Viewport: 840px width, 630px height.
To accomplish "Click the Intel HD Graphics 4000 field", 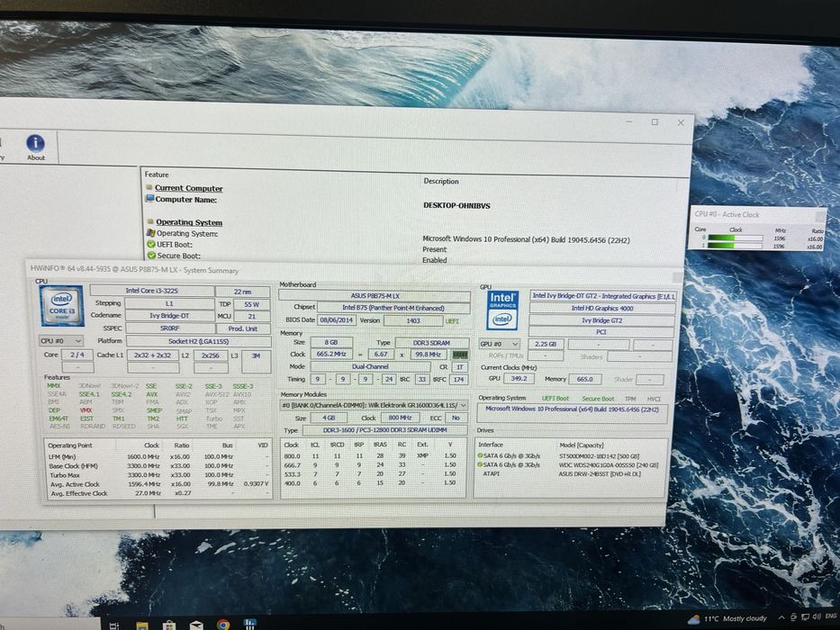I will point(601,309).
